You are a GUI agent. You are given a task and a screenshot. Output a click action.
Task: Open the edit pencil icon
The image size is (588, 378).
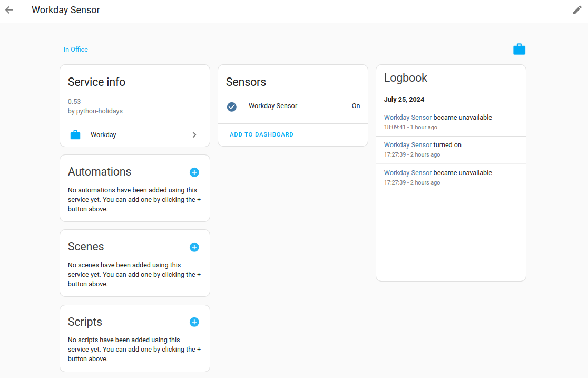pos(577,9)
